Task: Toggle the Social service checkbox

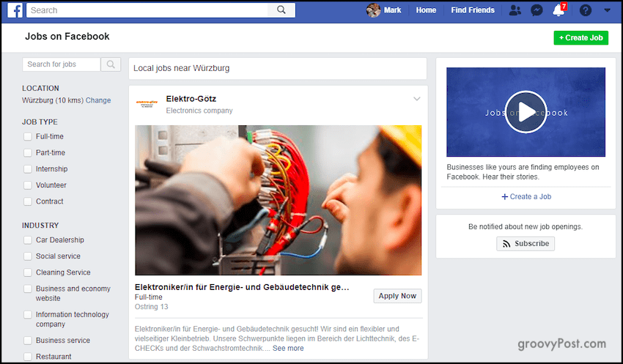Action: 27,256
